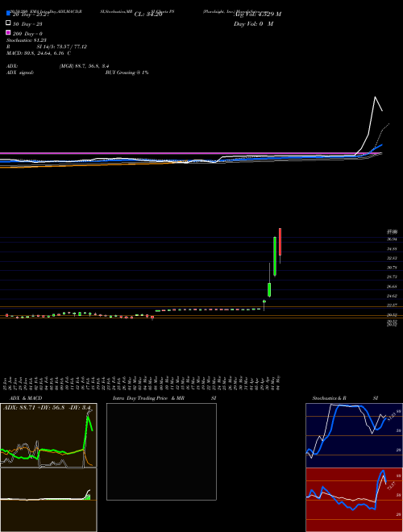Image resolution: width=403 pixels, height=532 pixels.
Task: Click the 30.78 price axis label
Action: [393, 268]
